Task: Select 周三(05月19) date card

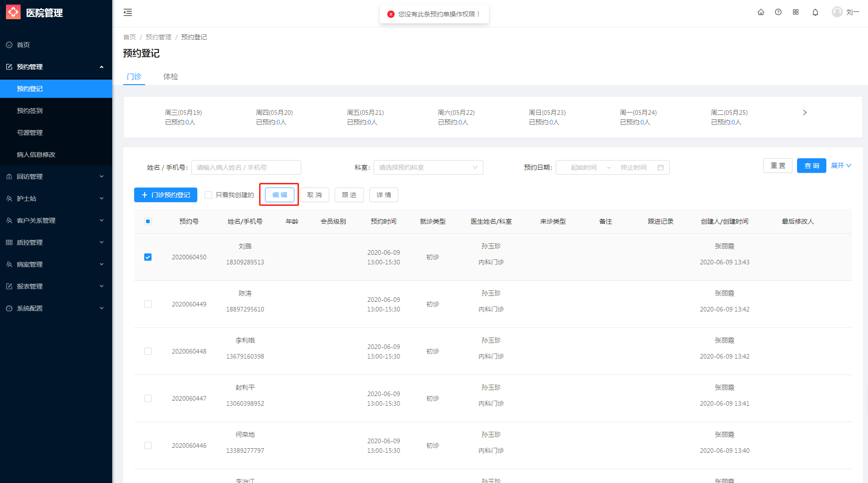Action: point(183,117)
